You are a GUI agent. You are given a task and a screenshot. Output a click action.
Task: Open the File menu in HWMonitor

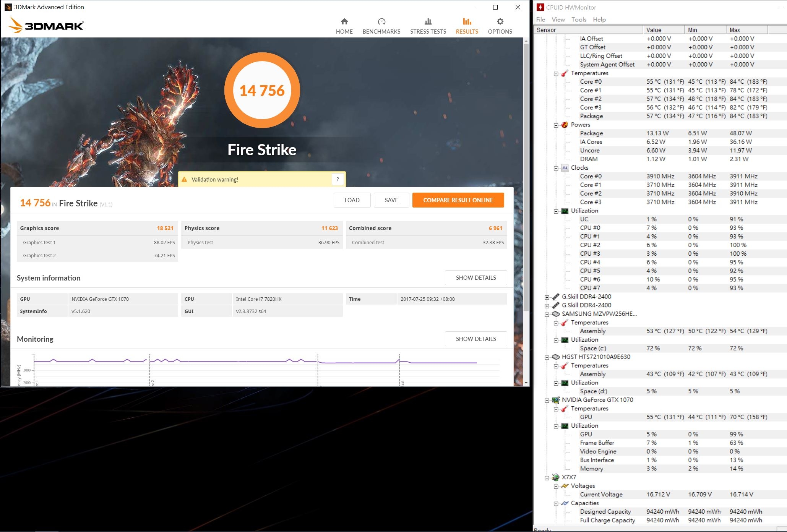click(x=540, y=19)
